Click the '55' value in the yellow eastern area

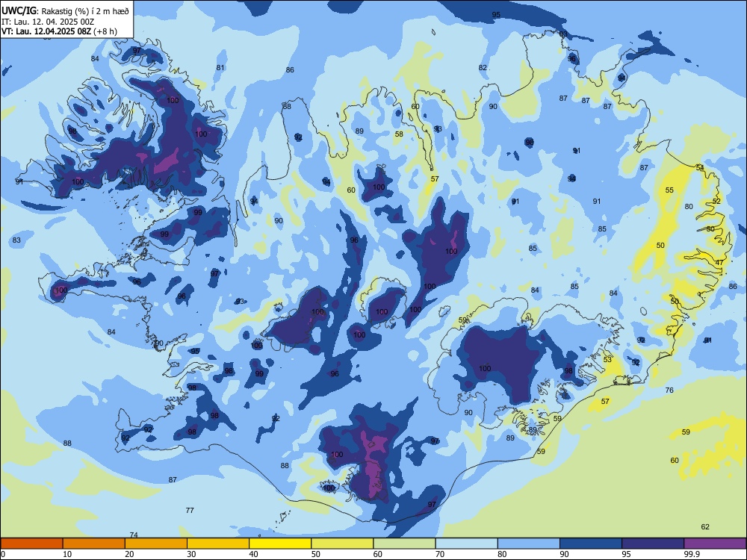coord(669,190)
